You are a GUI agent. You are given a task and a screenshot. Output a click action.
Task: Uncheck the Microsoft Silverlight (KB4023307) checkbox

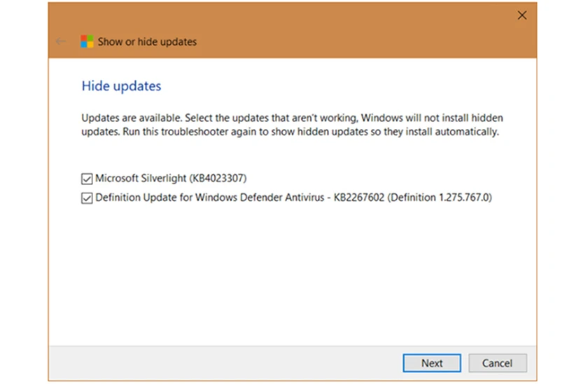point(87,179)
